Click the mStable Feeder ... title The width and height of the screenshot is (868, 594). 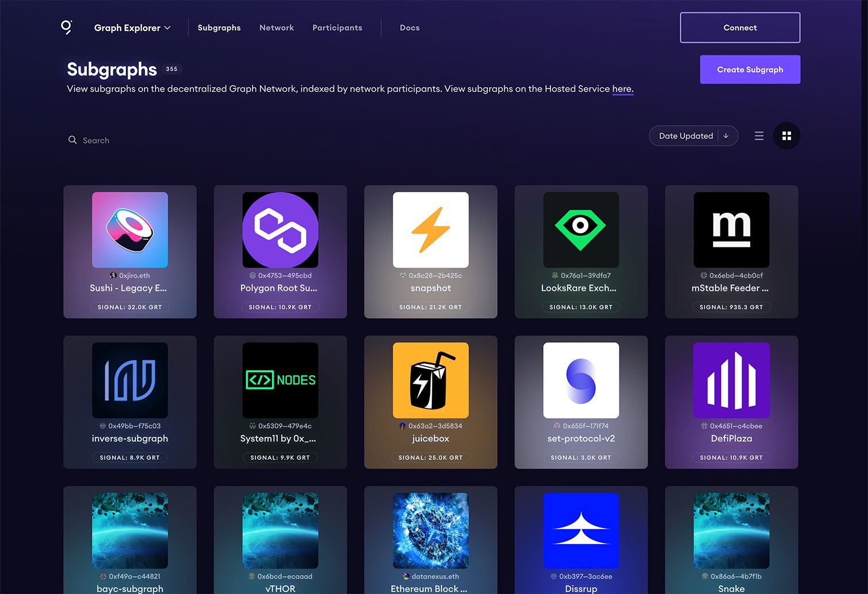(730, 288)
